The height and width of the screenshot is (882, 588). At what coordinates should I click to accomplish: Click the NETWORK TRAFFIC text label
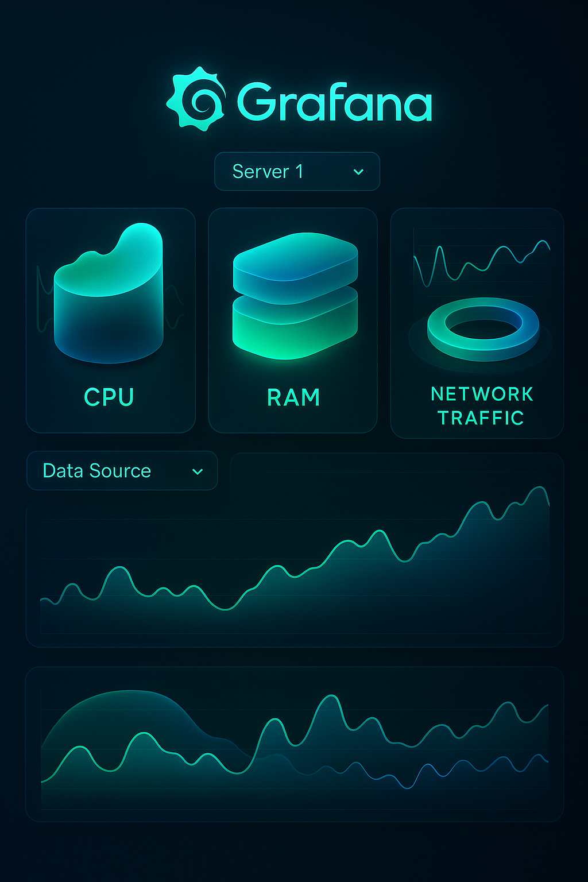point(481,405)
